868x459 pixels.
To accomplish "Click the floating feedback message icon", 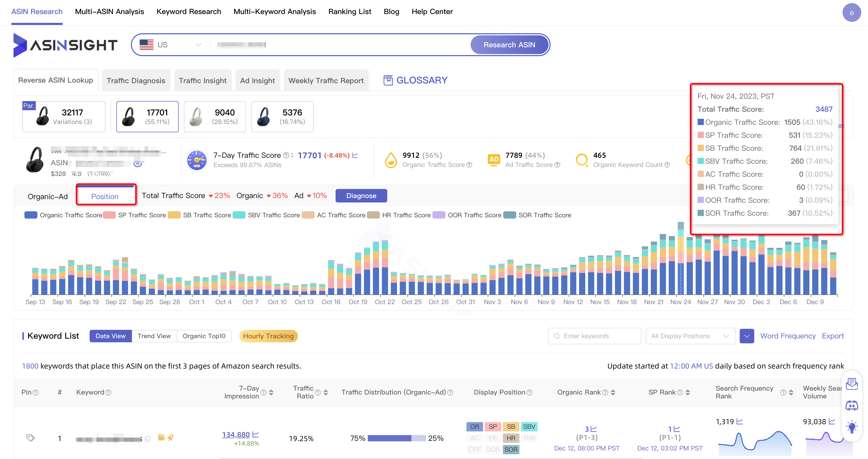I will (852, 384).
